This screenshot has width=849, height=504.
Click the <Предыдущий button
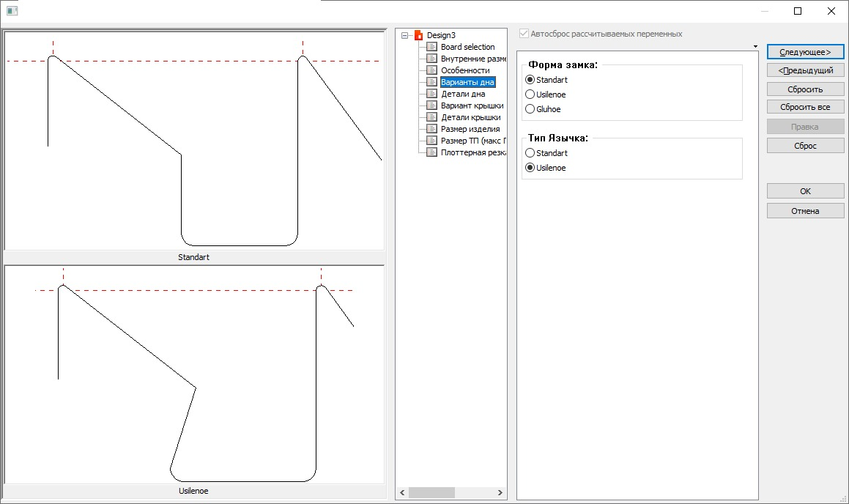805,70
